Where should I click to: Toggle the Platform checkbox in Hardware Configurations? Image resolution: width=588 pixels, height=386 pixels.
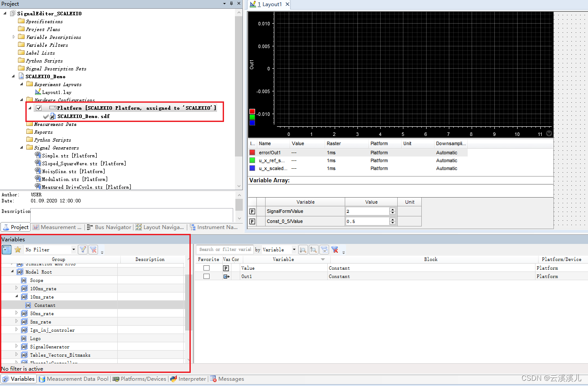(x=39, y=108)
